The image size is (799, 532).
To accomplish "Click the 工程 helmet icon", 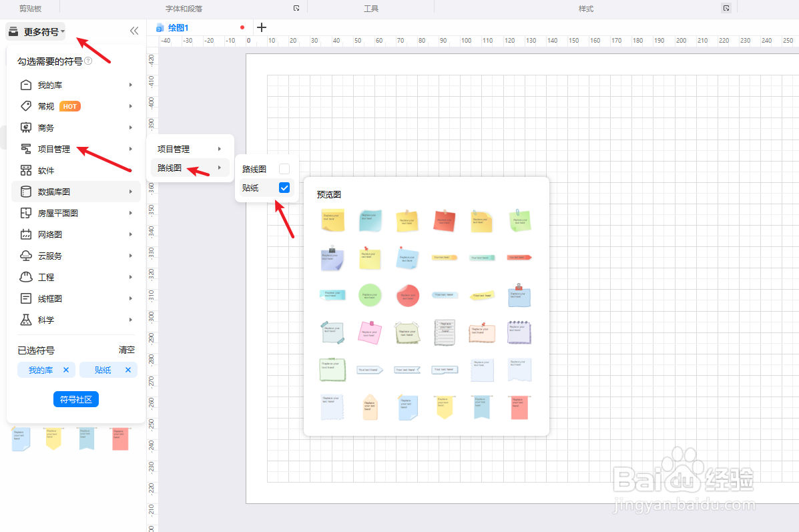I will (x=26, y=277).
